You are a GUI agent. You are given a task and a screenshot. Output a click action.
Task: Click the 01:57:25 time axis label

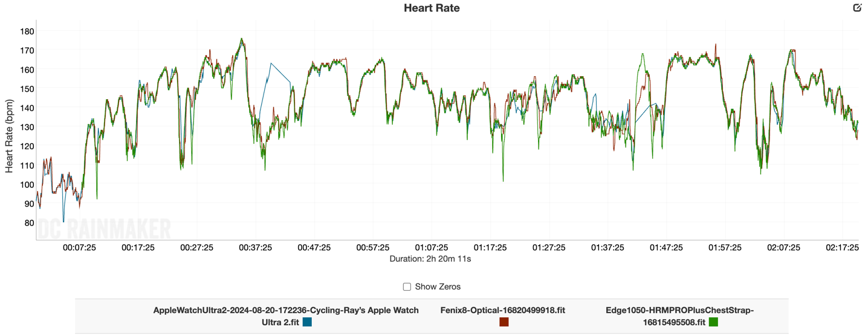click(725, 248)
